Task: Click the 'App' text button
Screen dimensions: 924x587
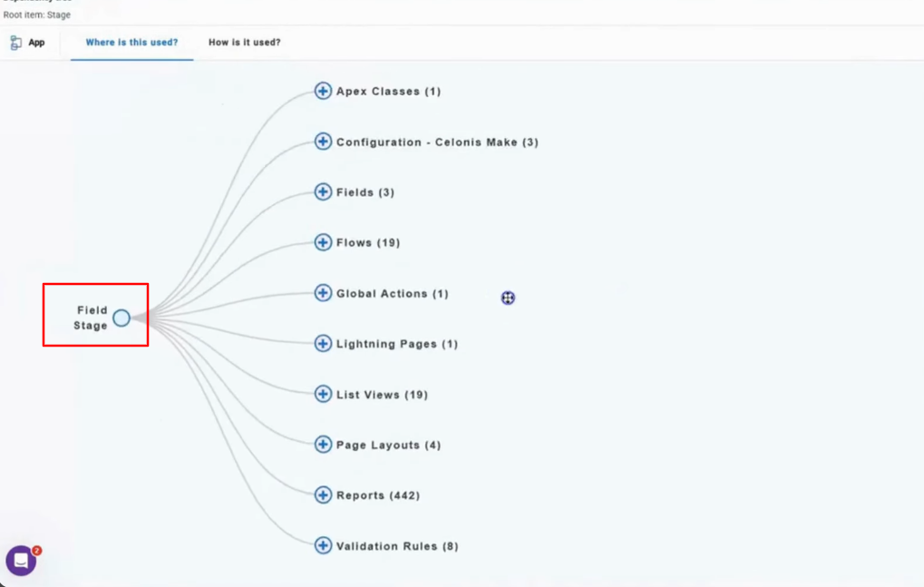Action: 36,43
